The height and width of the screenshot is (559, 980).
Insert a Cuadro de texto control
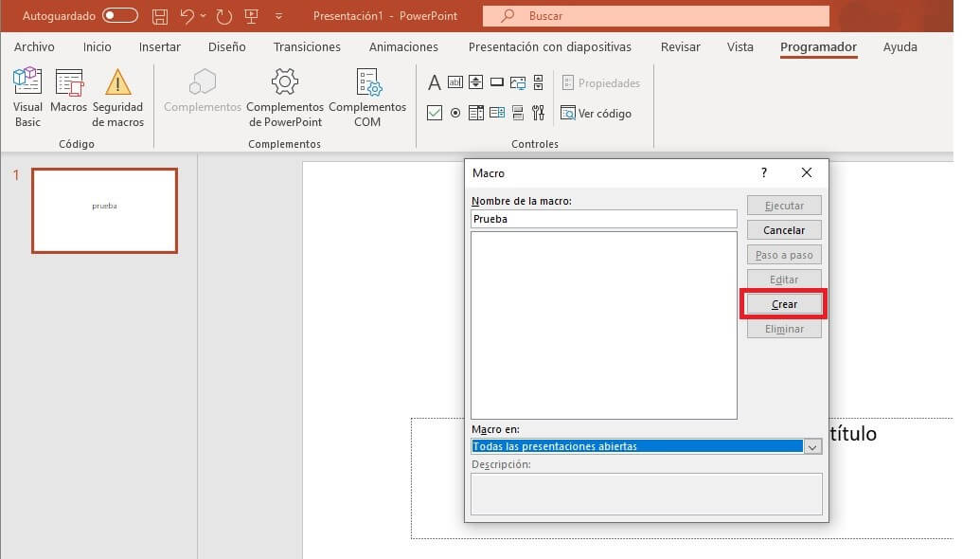point(455,82)
